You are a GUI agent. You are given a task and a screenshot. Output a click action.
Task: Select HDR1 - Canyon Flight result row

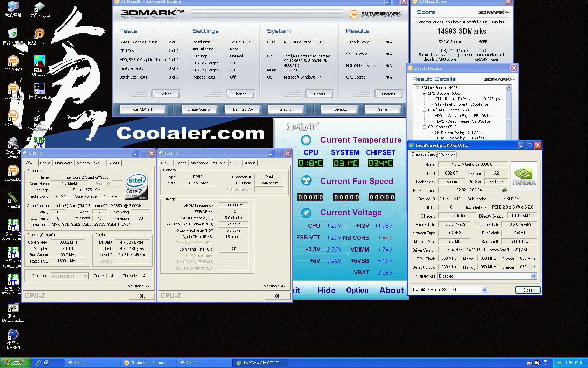(463, 116)
